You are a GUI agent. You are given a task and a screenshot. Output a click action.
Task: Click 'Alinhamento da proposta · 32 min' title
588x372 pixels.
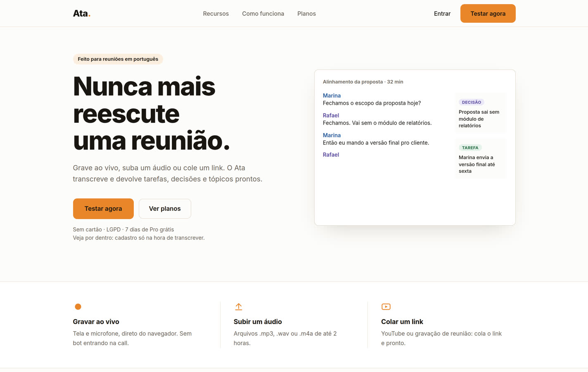pos(363,82)
